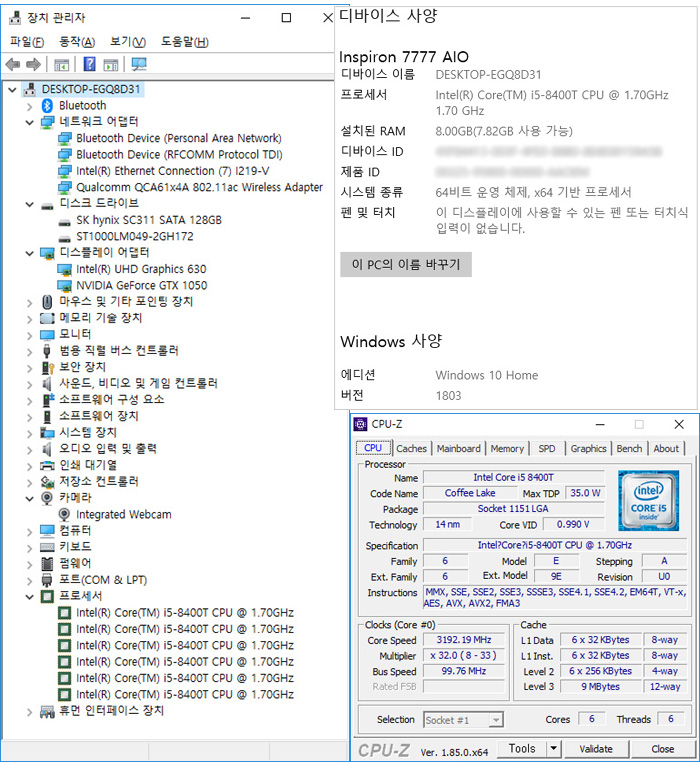Switch to the Graphics tab in CPU-Z
Viewport: 700px width, 764px height.
point(588,448)
